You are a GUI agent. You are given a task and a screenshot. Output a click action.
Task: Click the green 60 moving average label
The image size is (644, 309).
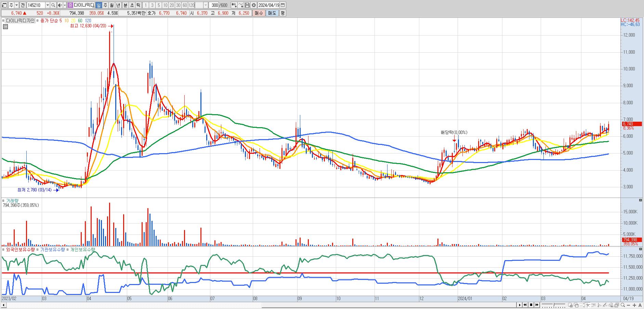pos(80,21)
